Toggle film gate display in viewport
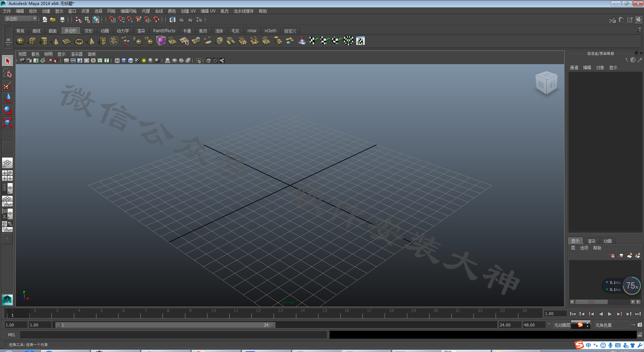This screenshot has height=352, width=644. [73, 60]
